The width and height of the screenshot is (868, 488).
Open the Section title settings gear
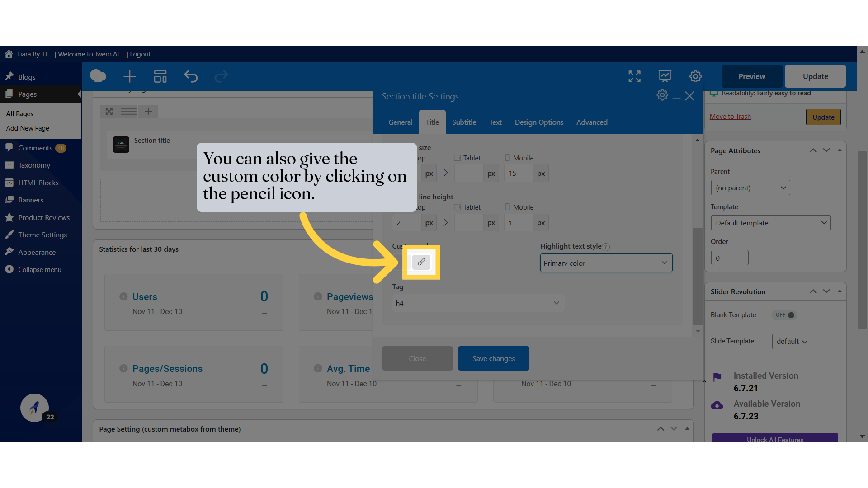tap(662, 95)
